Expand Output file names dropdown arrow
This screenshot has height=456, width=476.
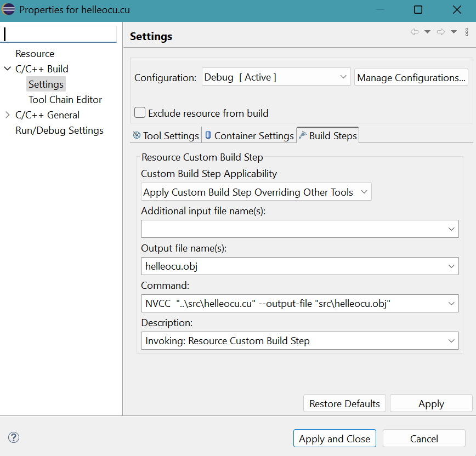[x=451, y=266]
